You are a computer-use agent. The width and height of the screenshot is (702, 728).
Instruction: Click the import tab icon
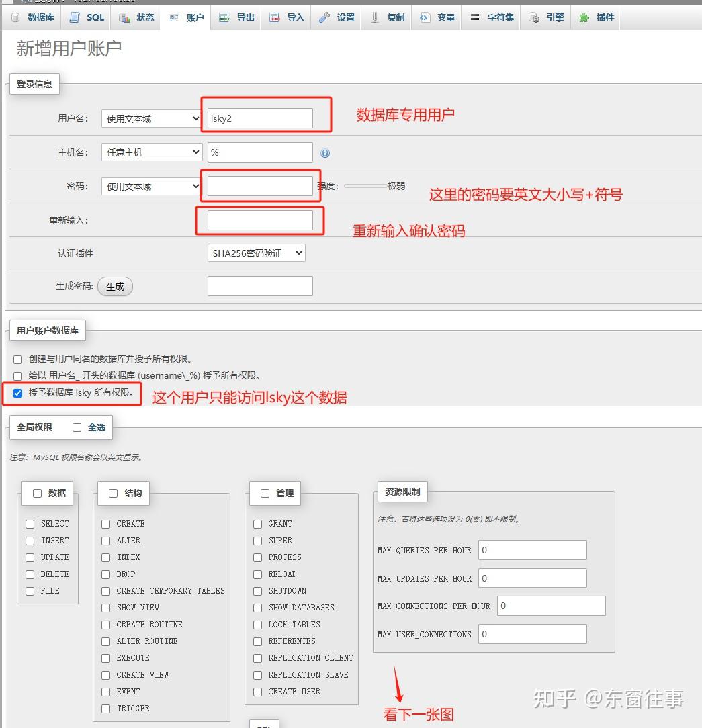pos(275,18)
